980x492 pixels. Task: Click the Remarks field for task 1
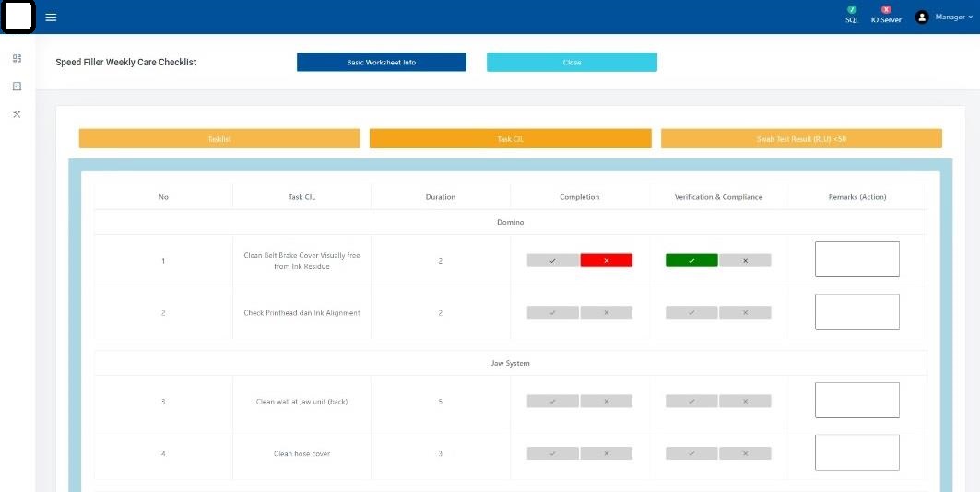click(856, 260)
